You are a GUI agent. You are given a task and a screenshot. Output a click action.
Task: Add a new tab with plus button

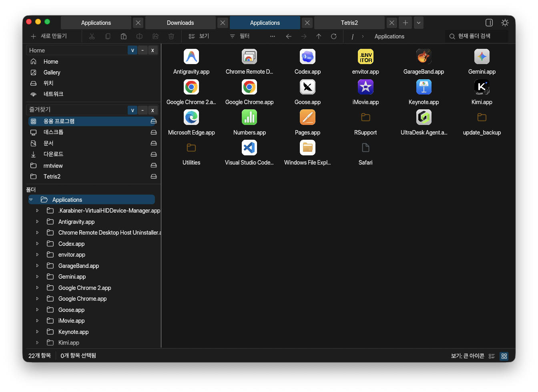pos(406,23)
